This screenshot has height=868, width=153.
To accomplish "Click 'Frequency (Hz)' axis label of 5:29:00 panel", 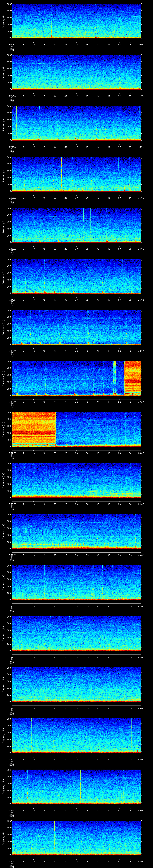I will click(3, 21).
